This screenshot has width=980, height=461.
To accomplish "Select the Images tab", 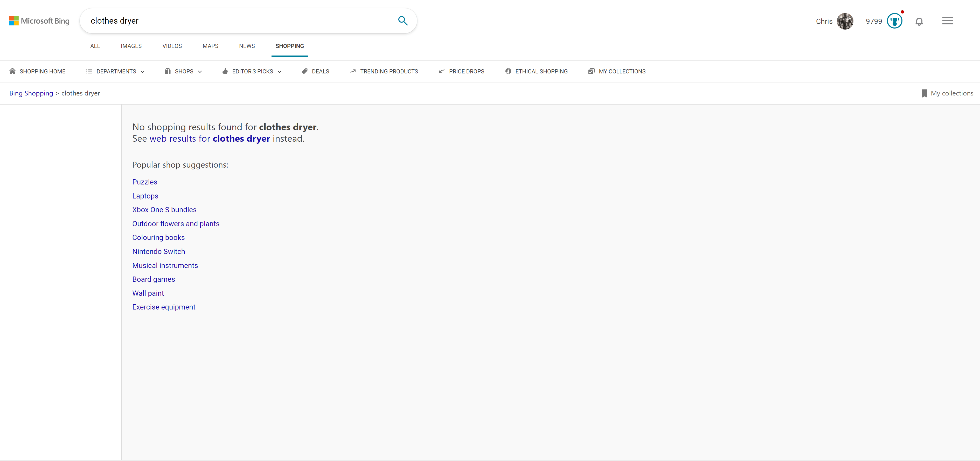I will coord(131,46).
